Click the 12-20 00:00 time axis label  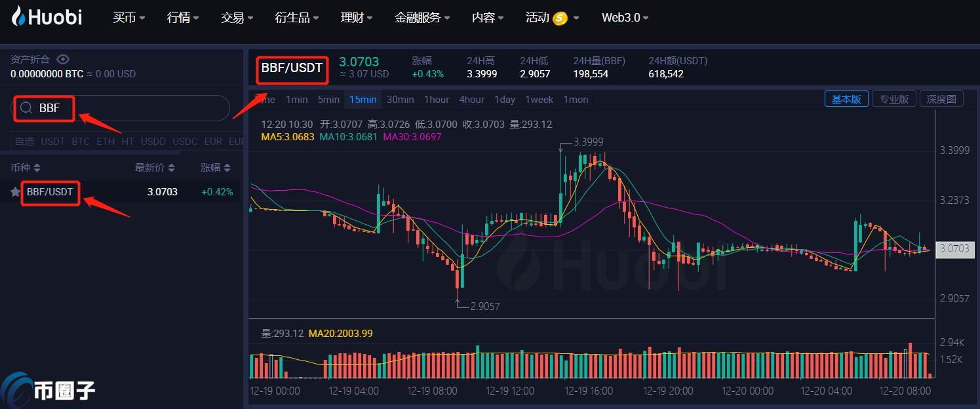pyautogui.click(x=747, y=391)
